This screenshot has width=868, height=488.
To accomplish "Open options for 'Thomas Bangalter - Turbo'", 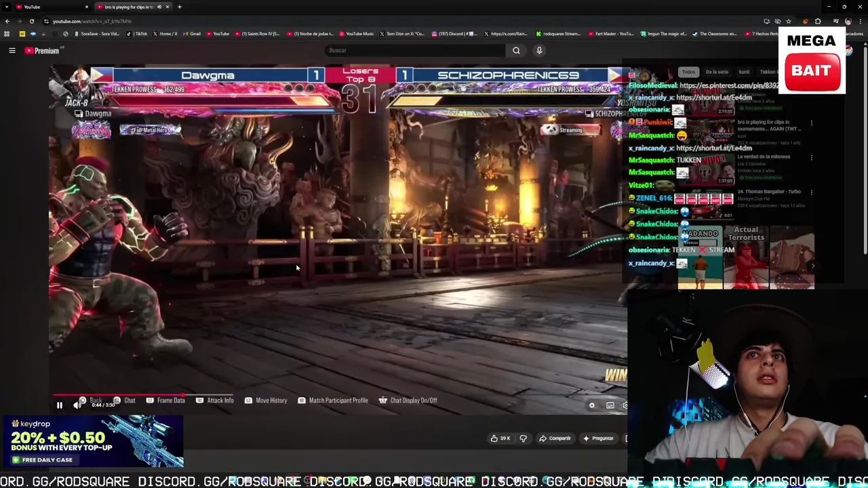I will pyautogui.click(x=812, y=192).
